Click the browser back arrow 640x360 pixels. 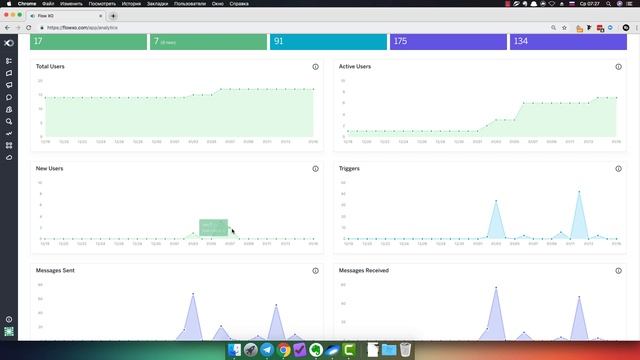(7, 27)
